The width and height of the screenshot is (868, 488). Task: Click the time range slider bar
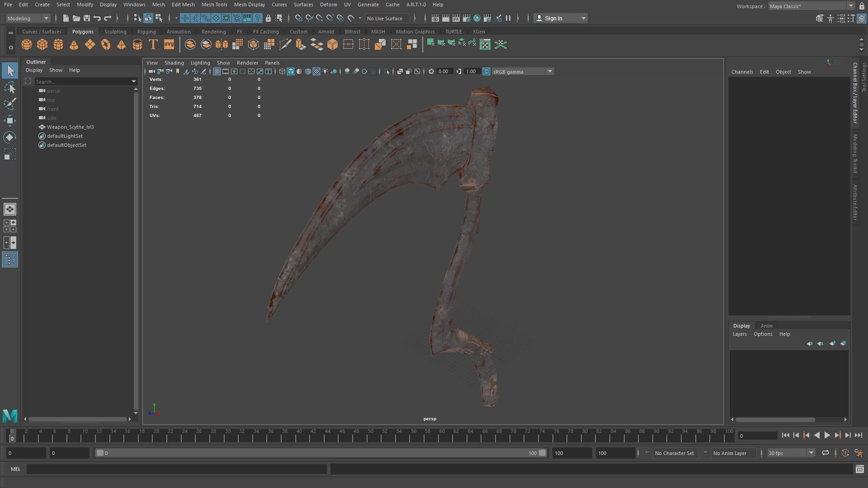[321, 453]
